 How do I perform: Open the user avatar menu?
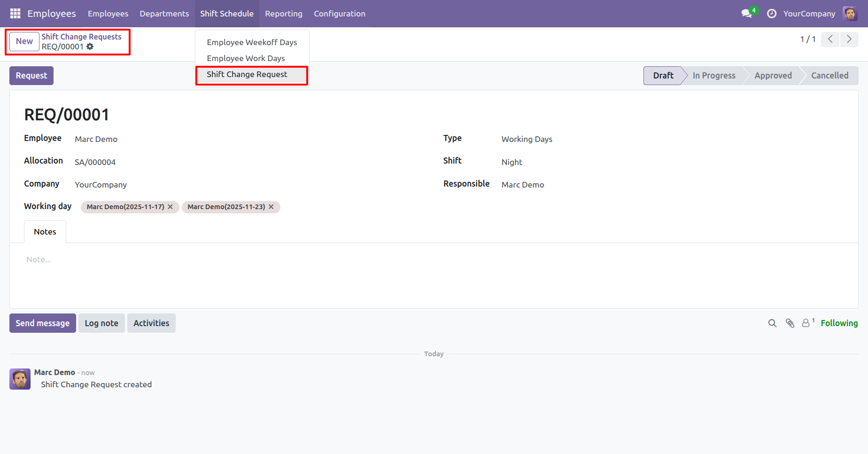coord(850,14)
